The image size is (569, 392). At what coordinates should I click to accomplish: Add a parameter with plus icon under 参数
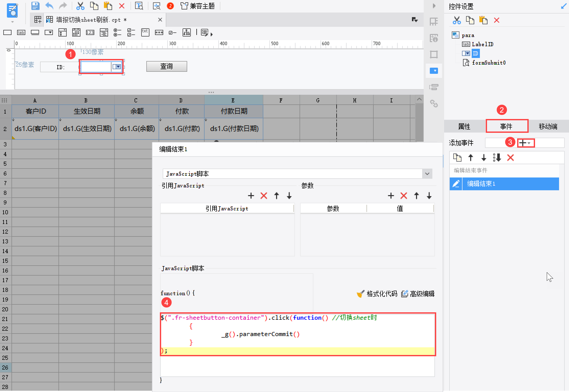pyautogui.click(x=391, y=196)
